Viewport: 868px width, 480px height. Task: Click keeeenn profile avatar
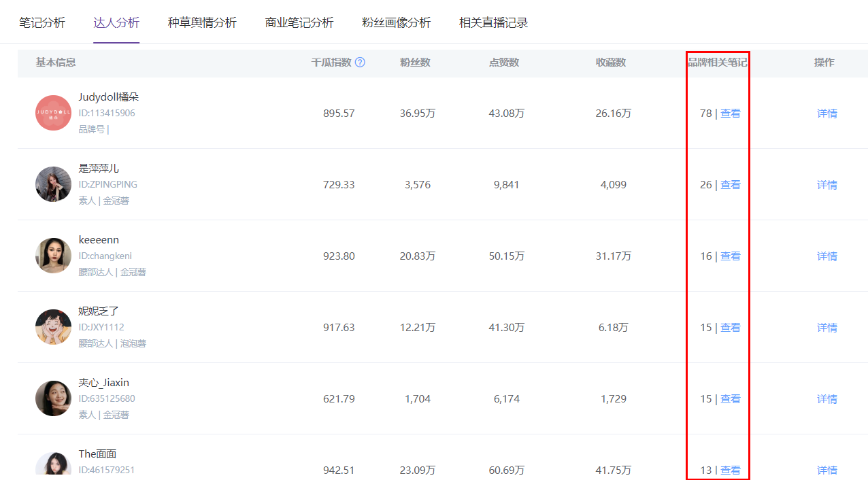pyautogui.click(x=53, y=256)
